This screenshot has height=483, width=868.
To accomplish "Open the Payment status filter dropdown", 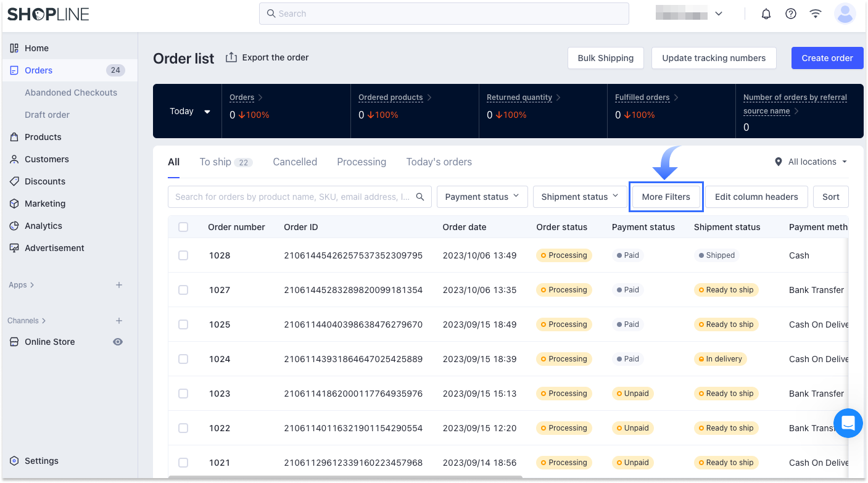I will [x=482, y=197].
